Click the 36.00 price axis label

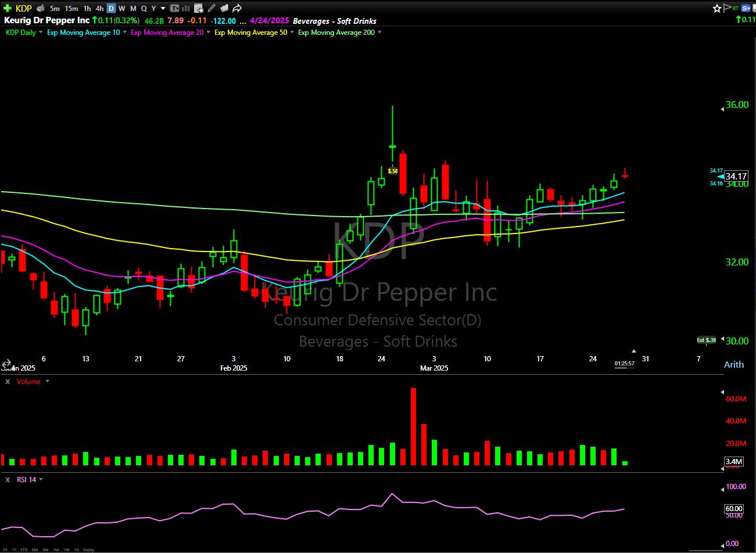(737, 105)
